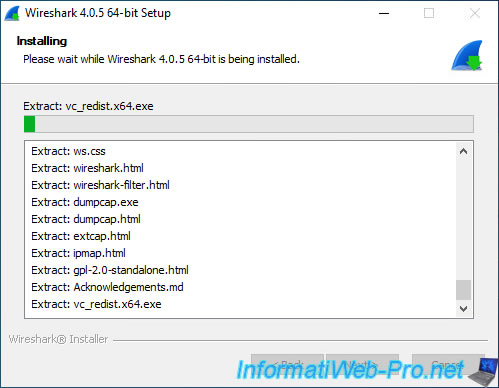Click the log scrollbar thumb
The height and width of the screenshot is (388, 499).
(463, 290)
